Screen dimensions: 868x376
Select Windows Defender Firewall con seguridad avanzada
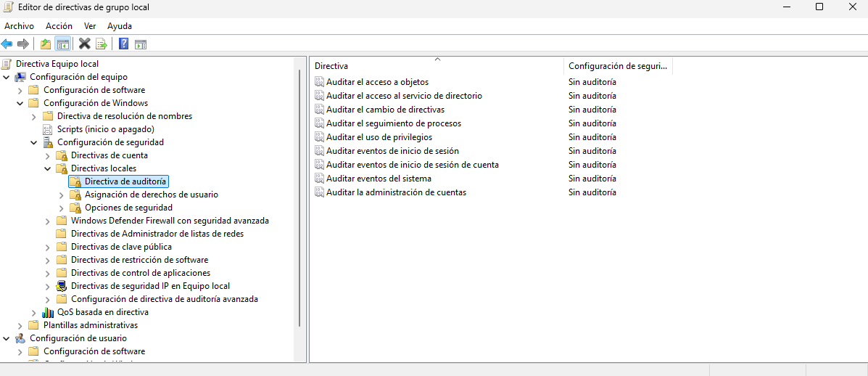(170, 221)
